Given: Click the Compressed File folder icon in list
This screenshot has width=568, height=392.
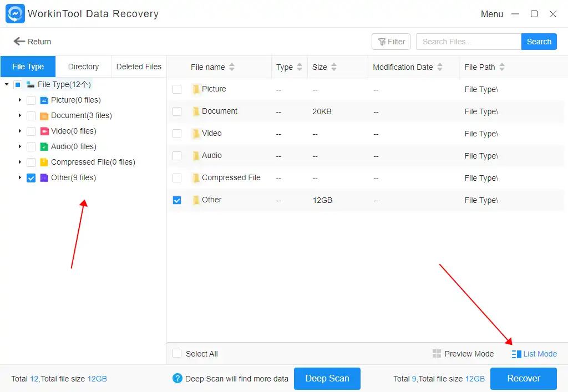Looking at the screenshot, I should tap(196, 178).
